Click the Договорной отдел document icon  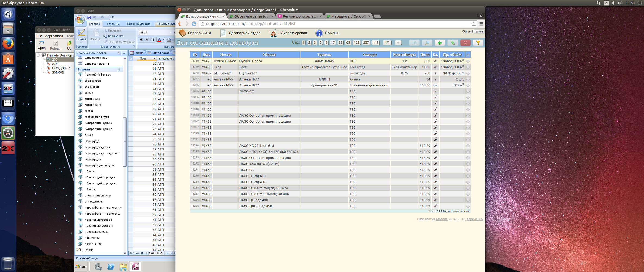223,33
